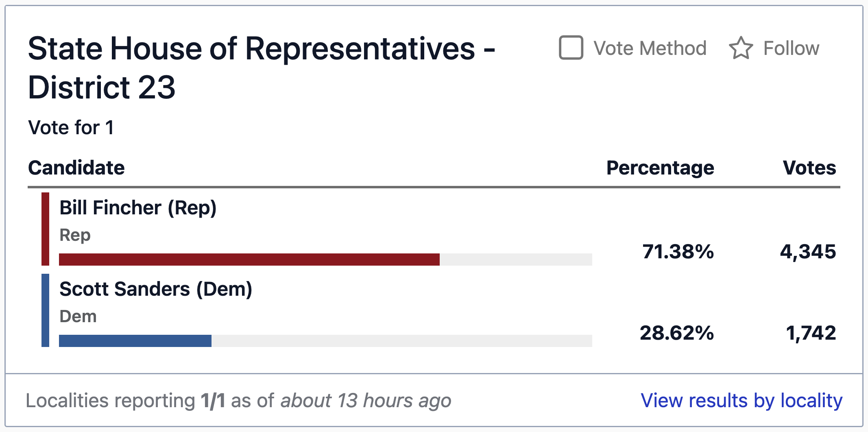Screen dimensions: 868x432
Task: Click the State House District 23 title
Action: pyautogui.click(x=262, y=68)
